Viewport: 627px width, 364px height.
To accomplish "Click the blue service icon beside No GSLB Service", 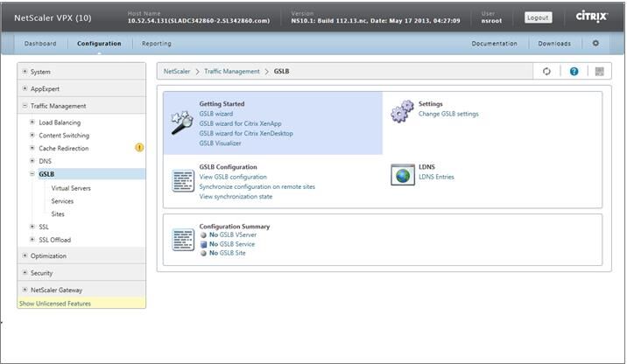I will (203, 244).
